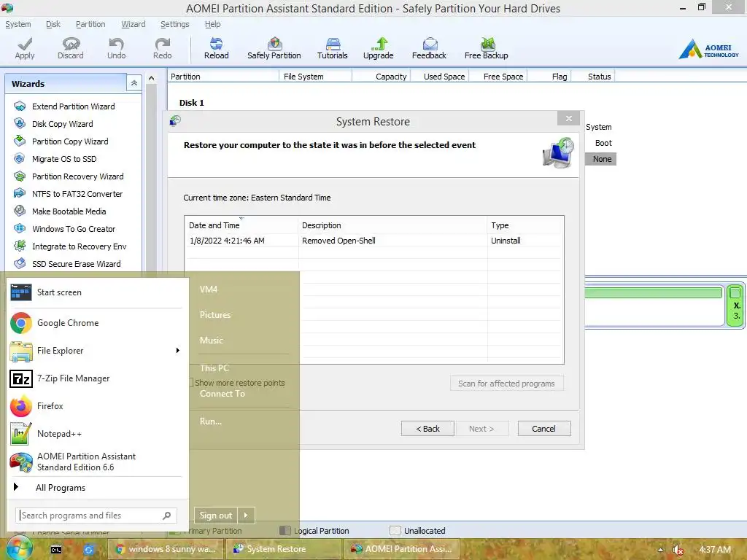Select the None status cell
The height and width of the screenshot is (560, 747).
click(602, 159)
